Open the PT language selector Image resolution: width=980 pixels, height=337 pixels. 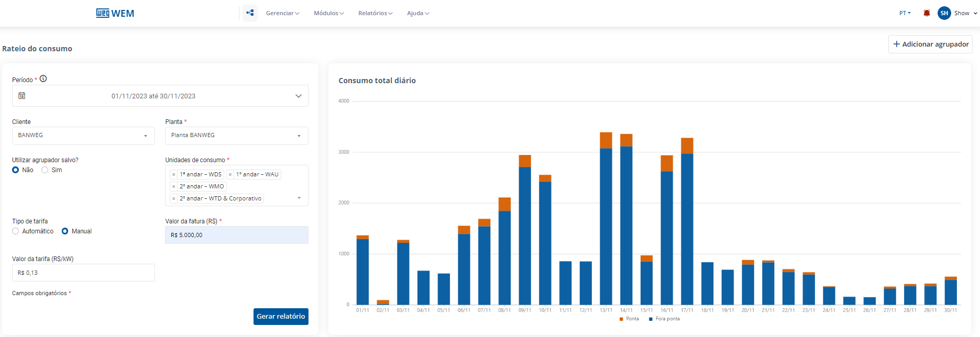click(x=905, y=13)
